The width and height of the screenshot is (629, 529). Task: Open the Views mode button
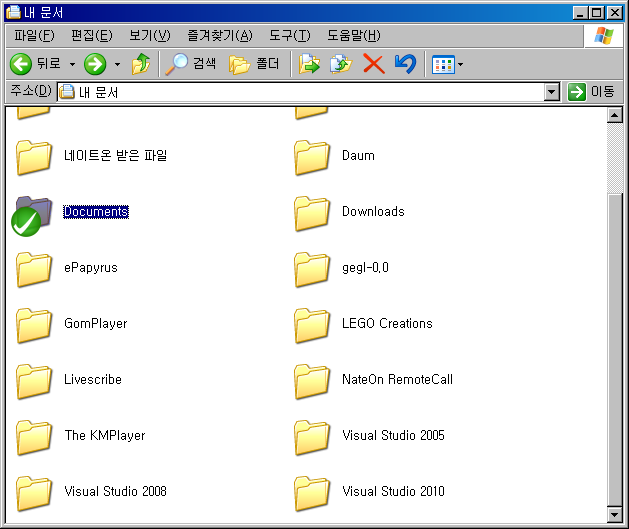pos(443,64)
